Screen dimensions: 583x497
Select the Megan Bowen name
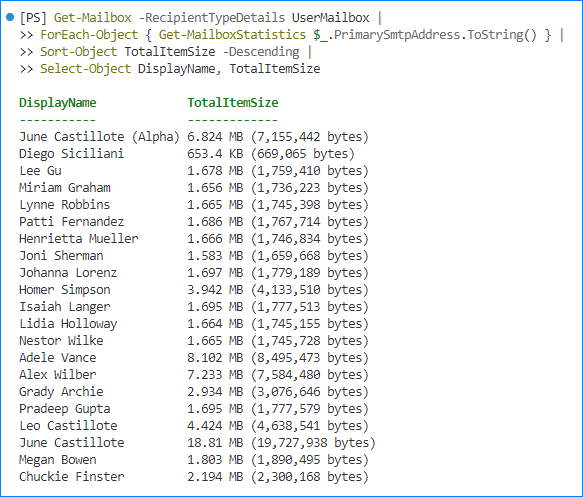pyautogui.click(x=58, y=461)
